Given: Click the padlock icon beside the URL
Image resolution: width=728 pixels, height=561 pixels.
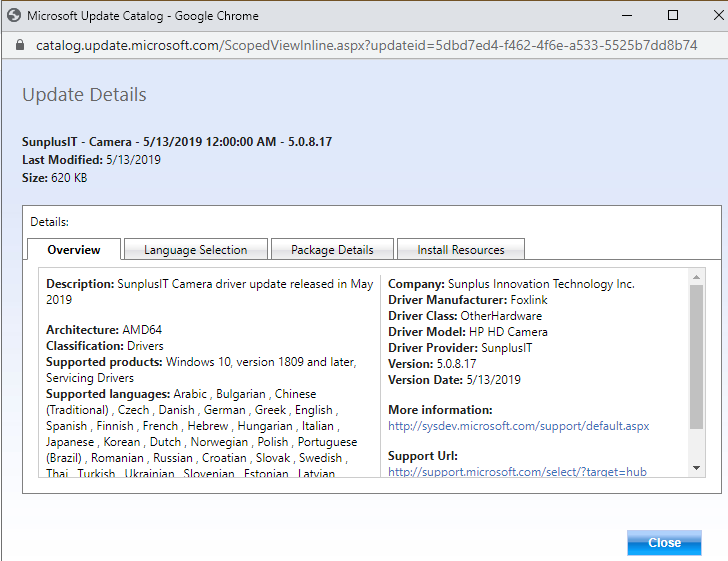Looking at the screenshot, I should (19, 46).
